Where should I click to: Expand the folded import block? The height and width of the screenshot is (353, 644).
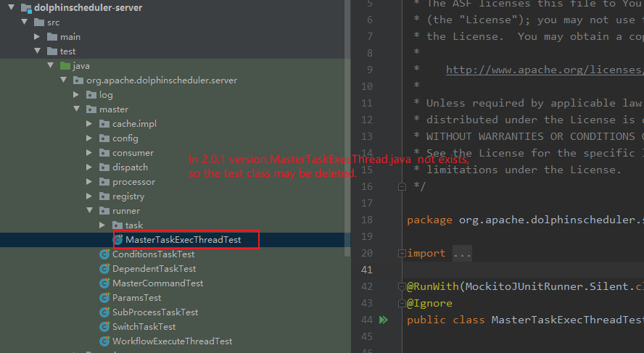coord(402,253)
